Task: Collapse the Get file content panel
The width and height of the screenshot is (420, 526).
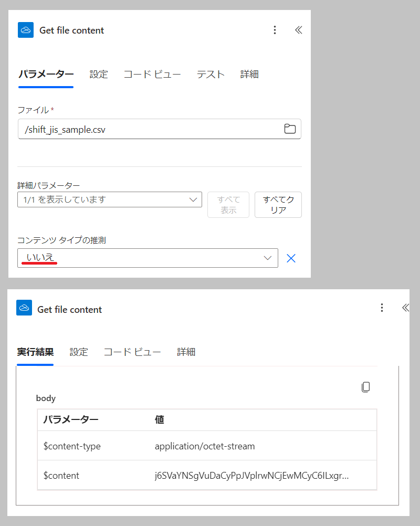Action: [298, 30]
